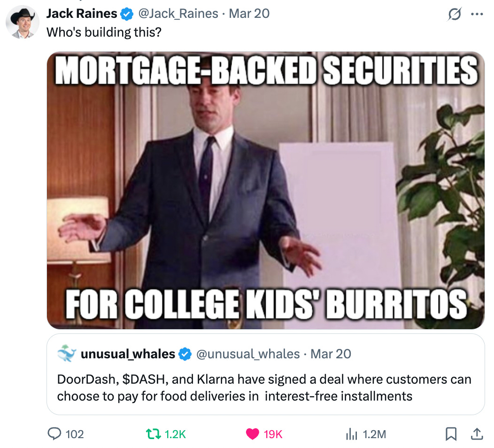This screenshot has width=494, height=448.
Task: Click the Grok explain post icon
Action: point(454,14)
